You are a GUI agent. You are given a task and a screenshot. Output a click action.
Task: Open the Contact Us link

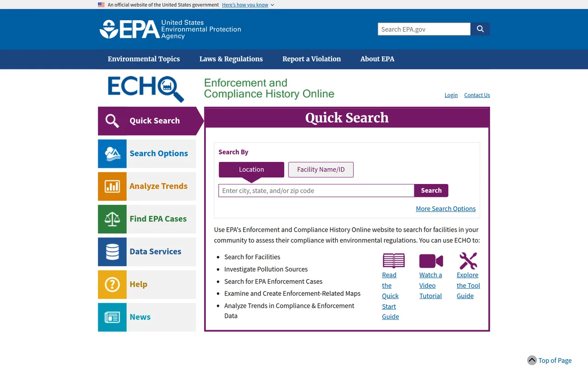(477, 95)
